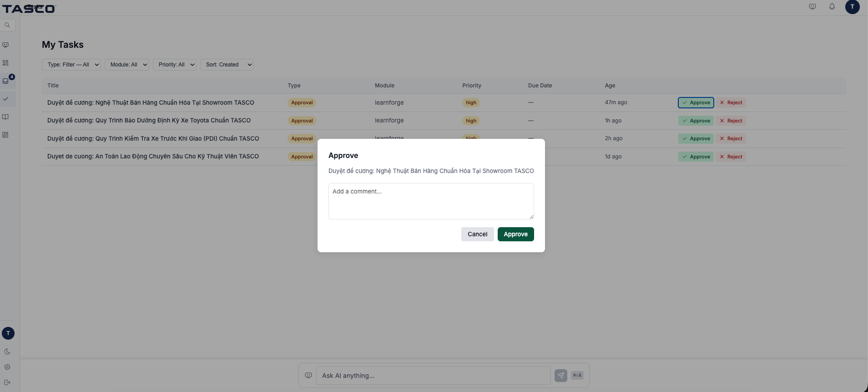Click the Approve dialog heading
Image resolution: width=868 pixels, height=392 pixels.
pyautogui.click(x=343, y=155)
